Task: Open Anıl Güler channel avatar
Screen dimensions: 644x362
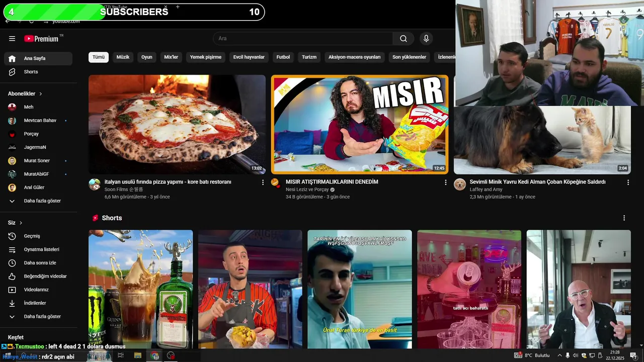Action: click(12, 188)
